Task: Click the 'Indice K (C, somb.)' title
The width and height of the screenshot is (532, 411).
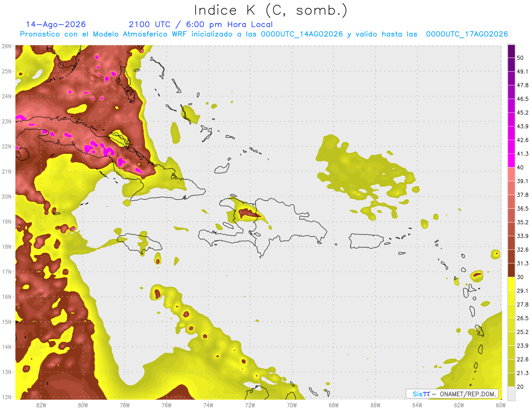Action: (270, 10)
